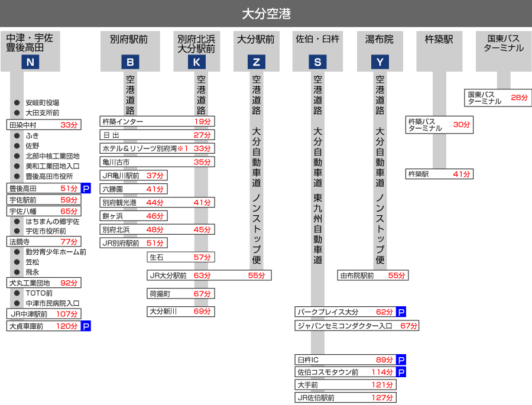Click the 法鏡寺 77分 stop
This screenshot has height=405, width=532.
pos(44,242)
